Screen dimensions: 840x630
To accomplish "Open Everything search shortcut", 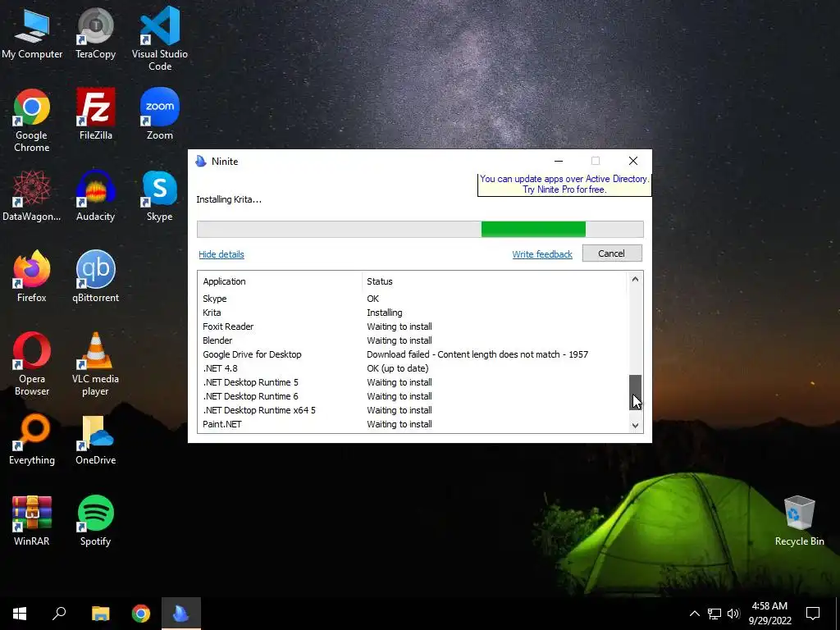I will [32, 440].
